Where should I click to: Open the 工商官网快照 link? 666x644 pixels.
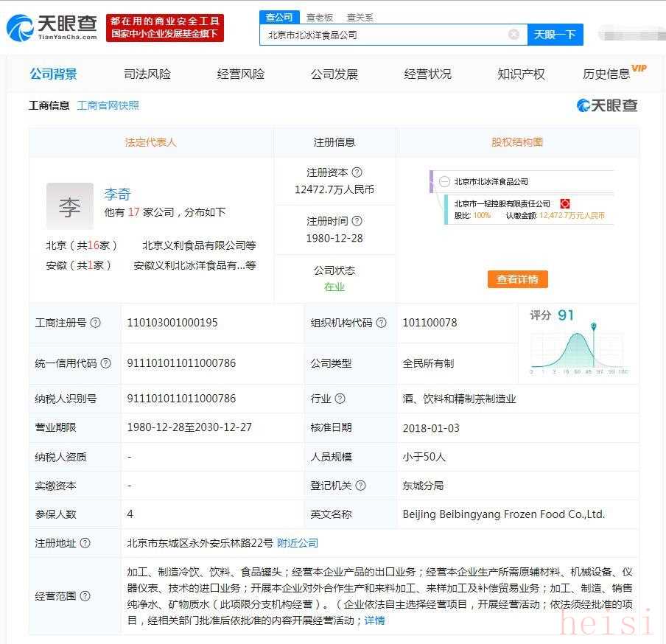click(108, 105)
